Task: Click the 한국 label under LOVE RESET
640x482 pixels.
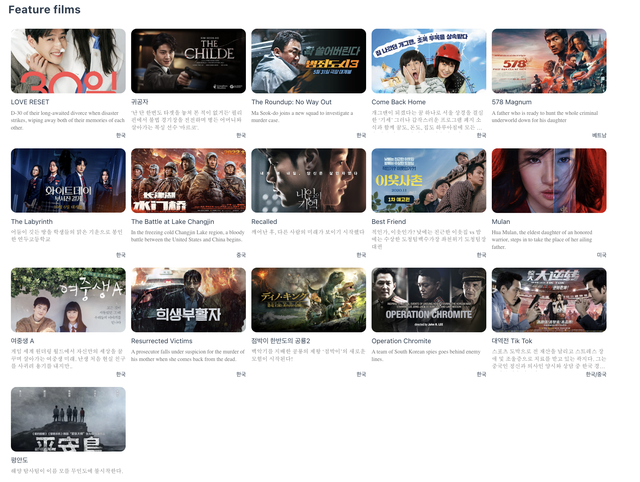Action: pos(121,135)
